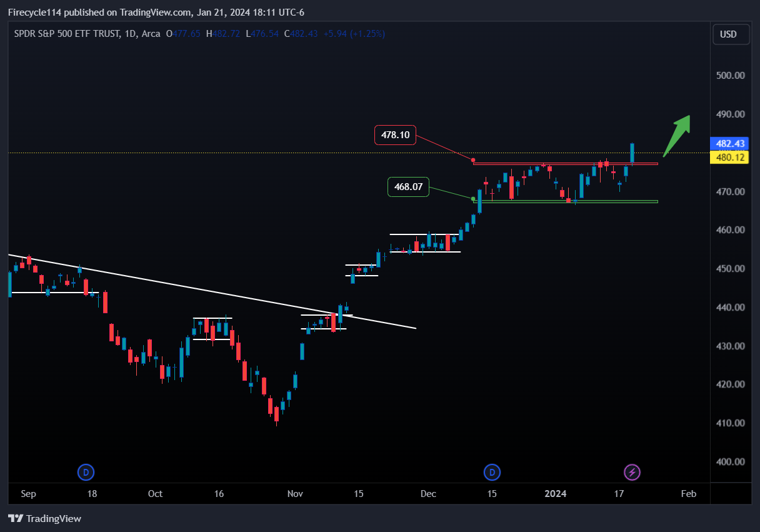Click the Nov label on time axis

click(x=295, y=494)
